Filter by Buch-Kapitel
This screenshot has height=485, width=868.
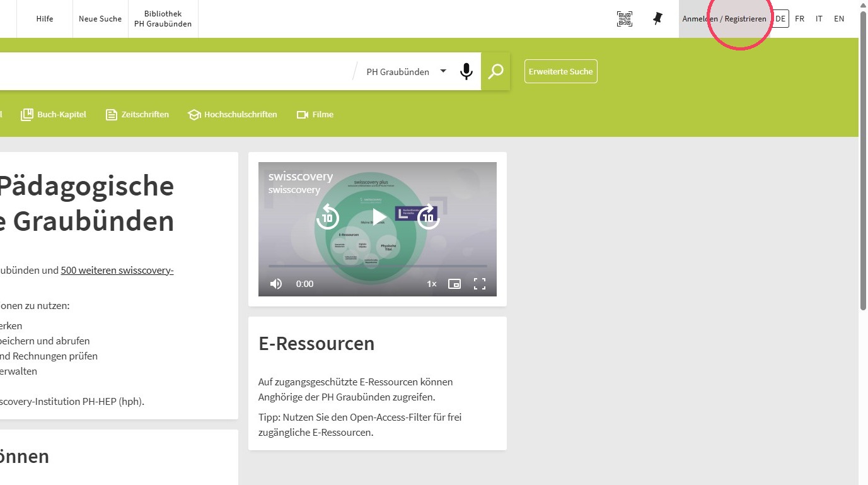tap(54, 115)
